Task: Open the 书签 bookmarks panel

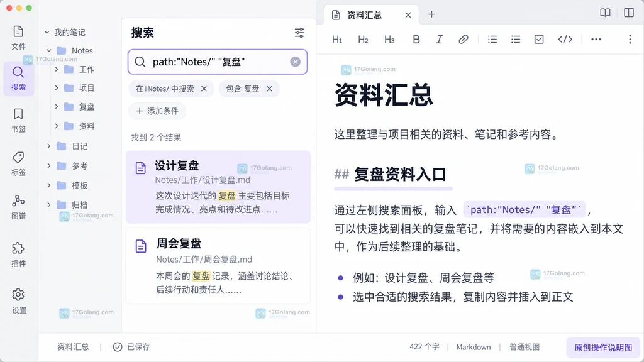Action: tap(18, 120)
